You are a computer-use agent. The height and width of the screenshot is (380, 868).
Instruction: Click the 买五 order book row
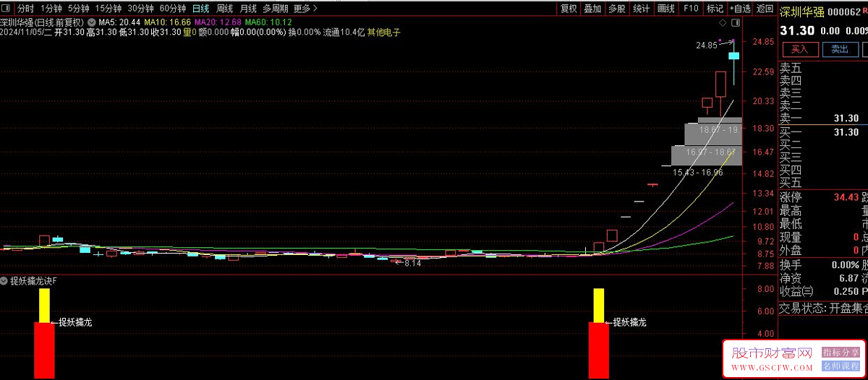click(823, 183)
